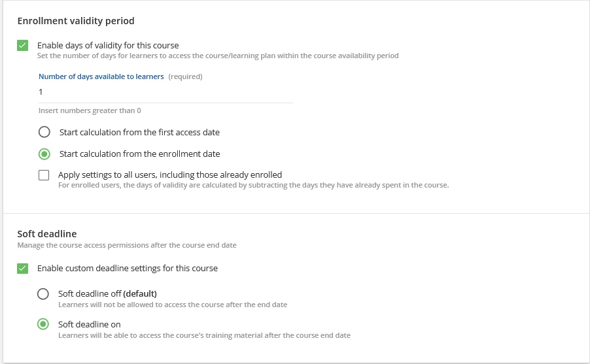The image size is (590, 364).
Task: Click the 'Number of days available to learners' field label
Action: [101, 76]
